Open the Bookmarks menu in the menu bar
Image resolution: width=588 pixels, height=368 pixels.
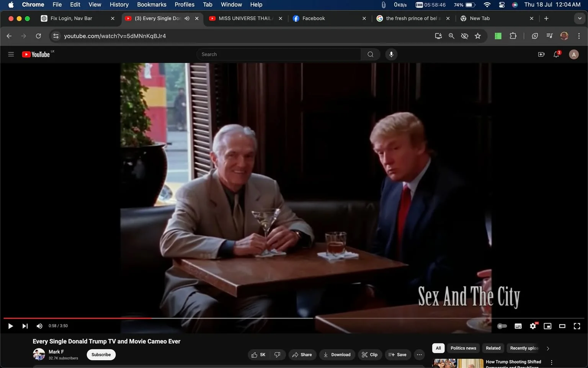[x=152, y=5]
